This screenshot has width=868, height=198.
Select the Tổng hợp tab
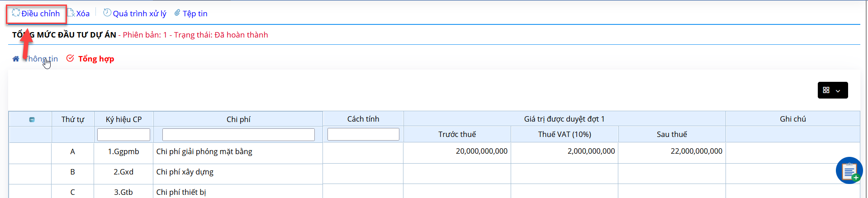pos(96,59)
